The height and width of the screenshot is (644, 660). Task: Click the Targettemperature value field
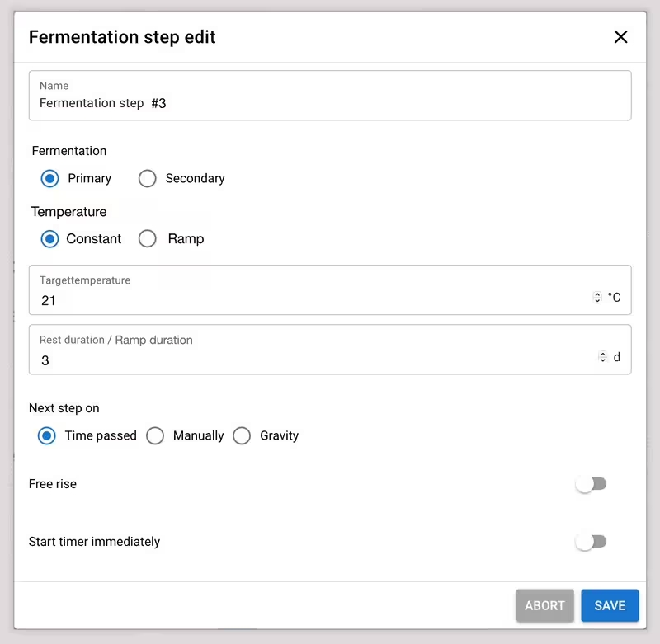(313, 300)
